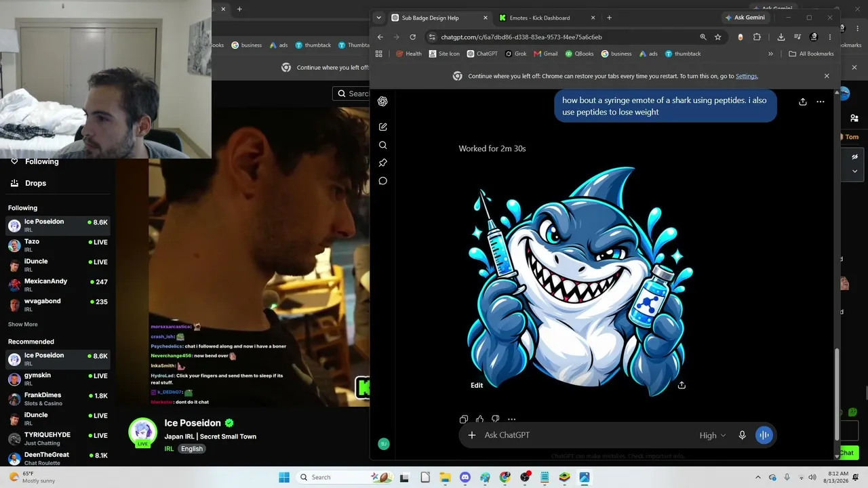Give the response a thumbs up
The height and width of the screenshot is (488, 868).
(479, 419)
